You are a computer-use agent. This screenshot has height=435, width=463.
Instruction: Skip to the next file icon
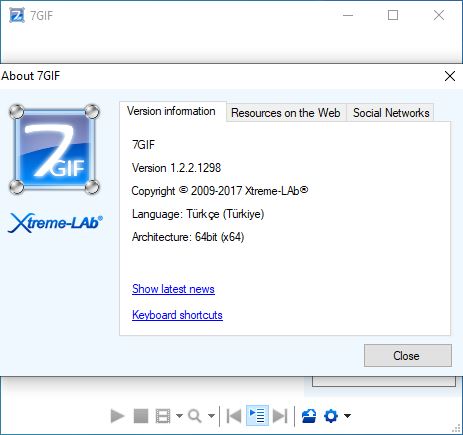coord(280,416)
